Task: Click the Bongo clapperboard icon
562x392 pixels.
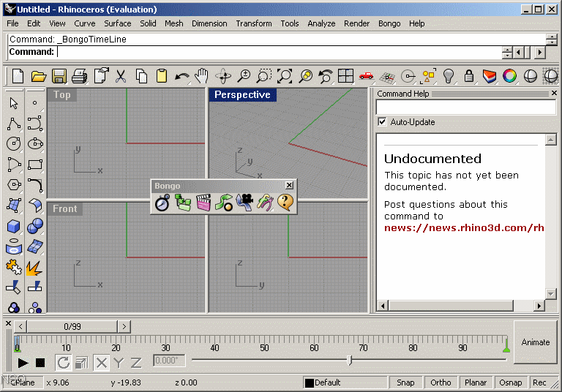Action: click(x=203, y=203)
